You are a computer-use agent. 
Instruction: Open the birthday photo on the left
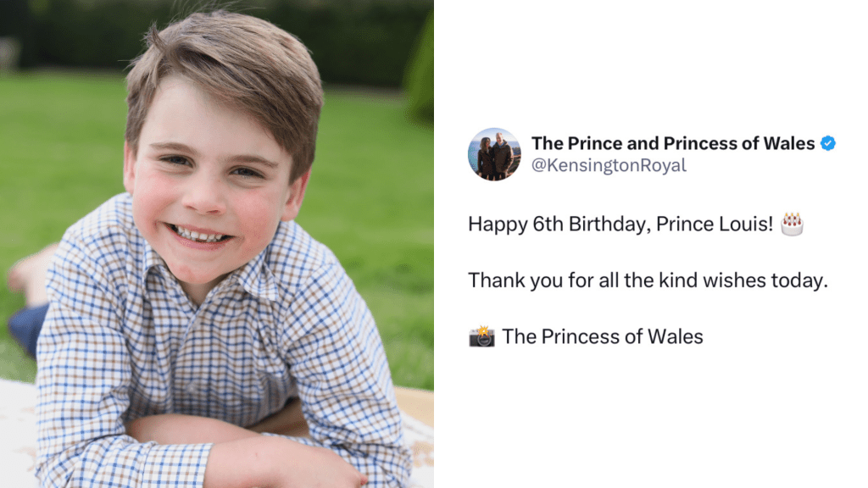tap(217, 244)
